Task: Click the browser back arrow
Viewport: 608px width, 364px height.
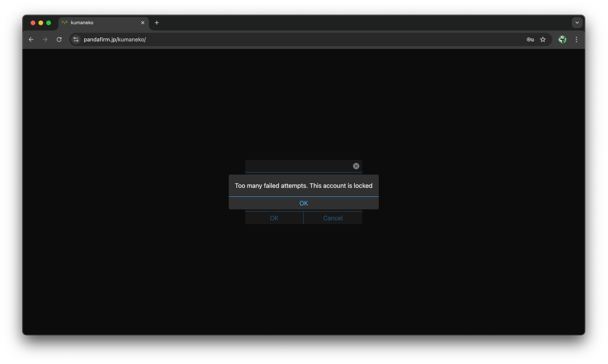Action: 31,39
